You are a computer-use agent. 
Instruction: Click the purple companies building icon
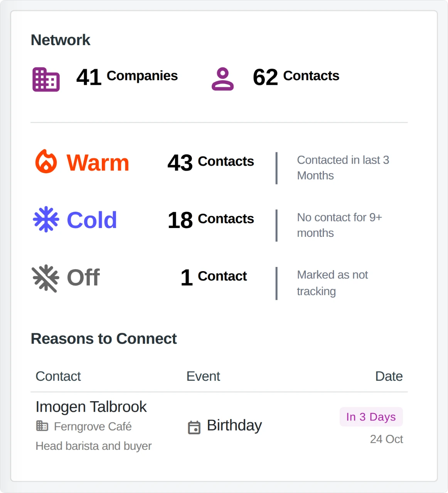46,79
